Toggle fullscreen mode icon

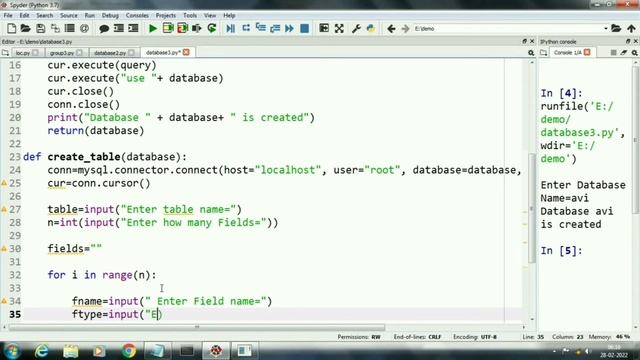(x=339, y=29)
